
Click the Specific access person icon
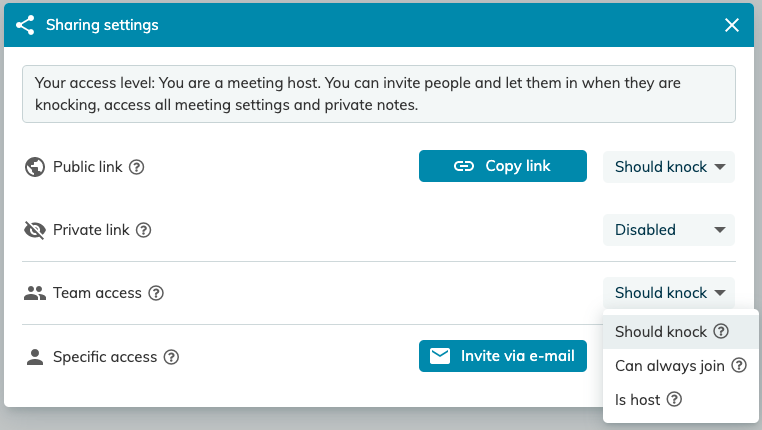[35, 357]
